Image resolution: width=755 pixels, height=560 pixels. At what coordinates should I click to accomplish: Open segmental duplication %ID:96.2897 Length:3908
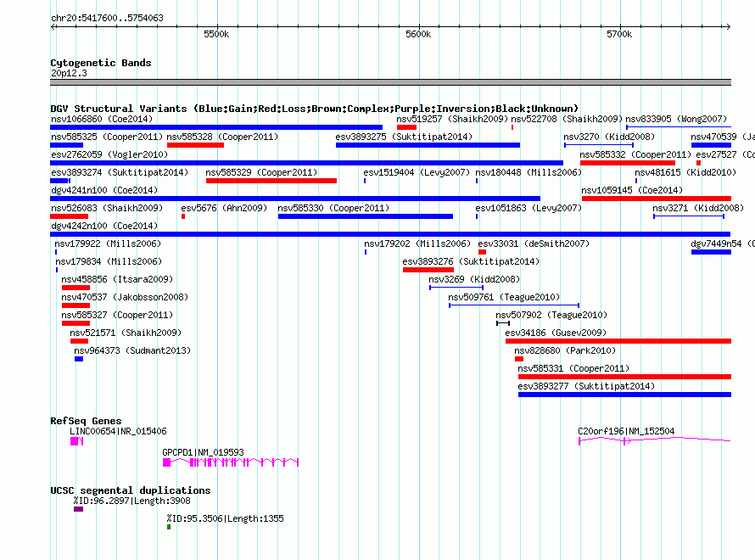[79, 509]
